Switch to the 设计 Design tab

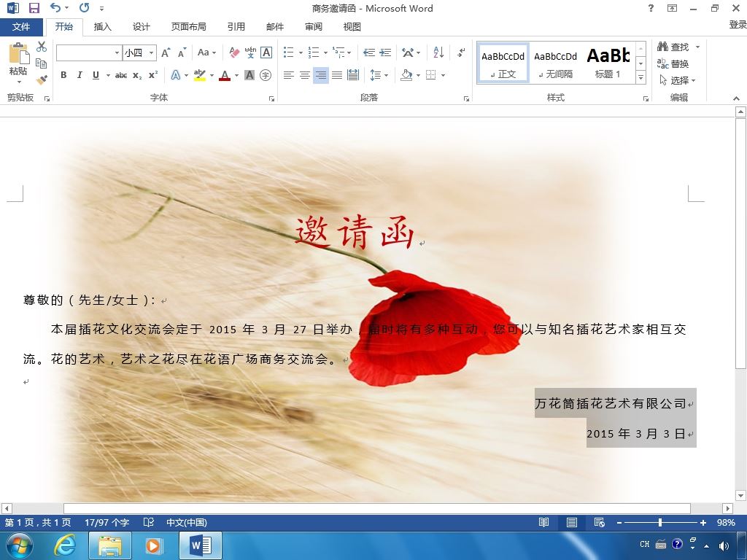(141, 27)
